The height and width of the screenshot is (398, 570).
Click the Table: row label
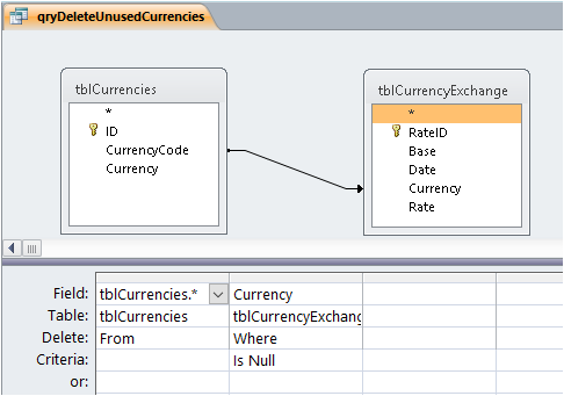(x=68, y=315)
